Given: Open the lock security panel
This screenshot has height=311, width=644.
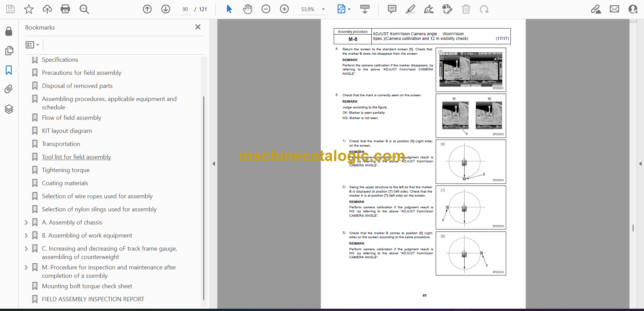Looking at the screenshot, I should pos(9,31).
